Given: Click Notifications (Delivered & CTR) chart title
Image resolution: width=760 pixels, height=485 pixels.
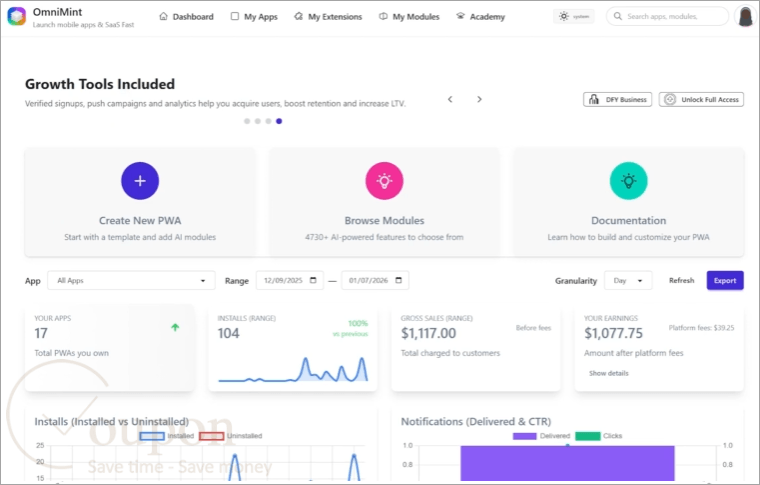Looking at the screenshot, I should click(476, 422).
